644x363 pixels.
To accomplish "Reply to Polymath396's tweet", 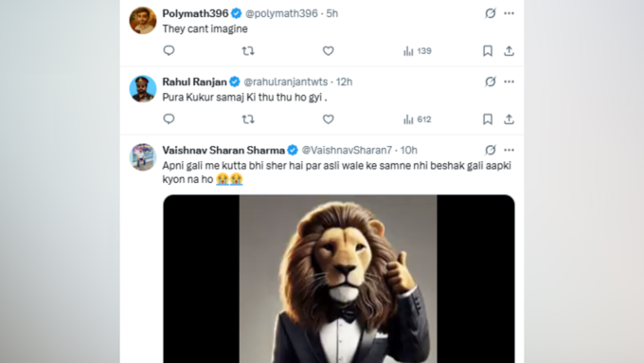I will point(169,50).
